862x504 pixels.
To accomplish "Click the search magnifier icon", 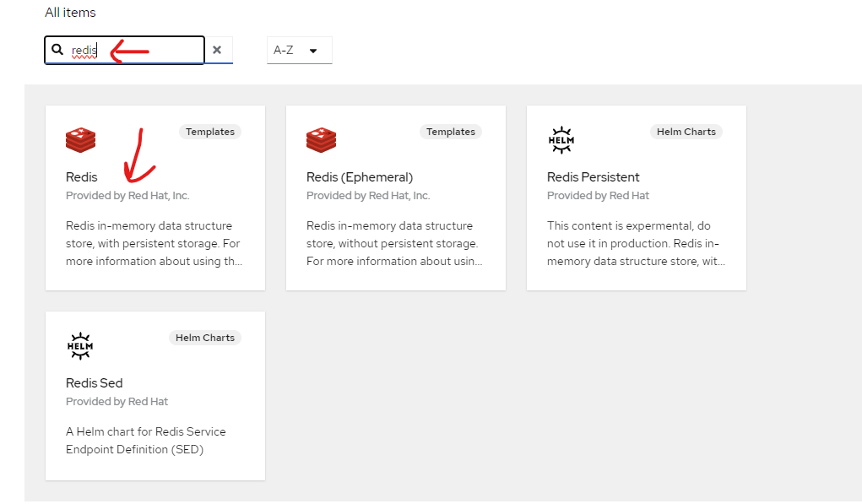I will [57, 50].
